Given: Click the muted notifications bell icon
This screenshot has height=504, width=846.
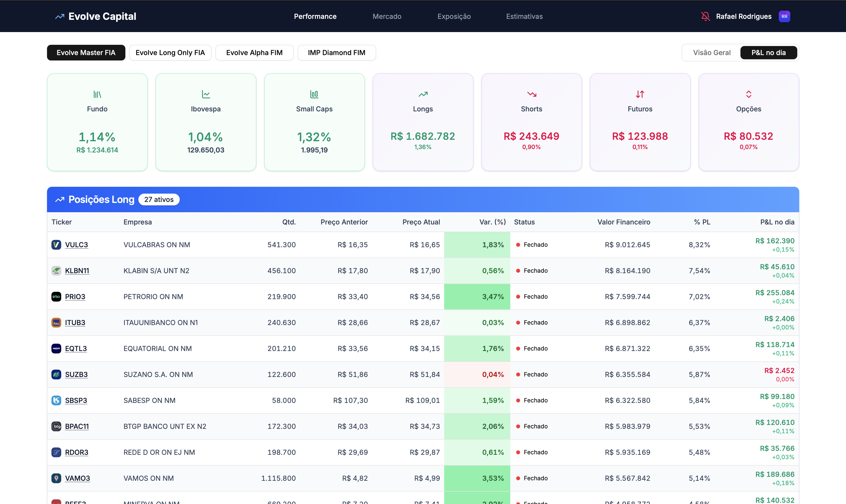Looking at the screenshot, I should pos(705,16).
